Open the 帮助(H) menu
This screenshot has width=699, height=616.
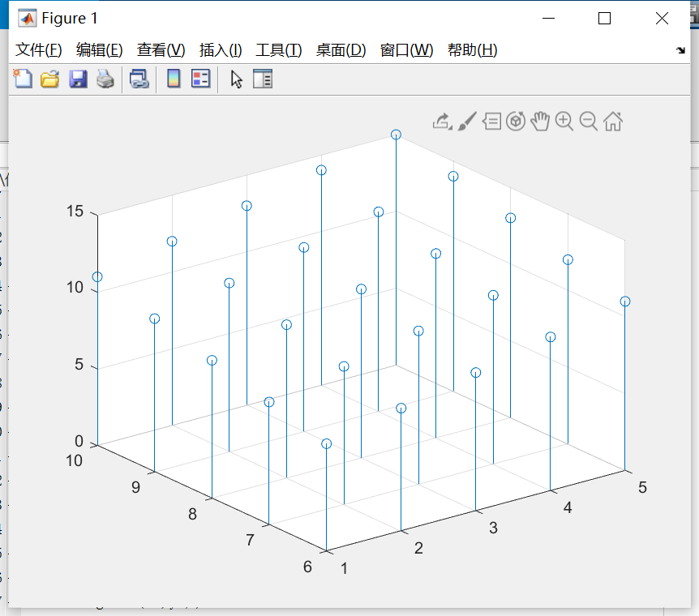472,50
